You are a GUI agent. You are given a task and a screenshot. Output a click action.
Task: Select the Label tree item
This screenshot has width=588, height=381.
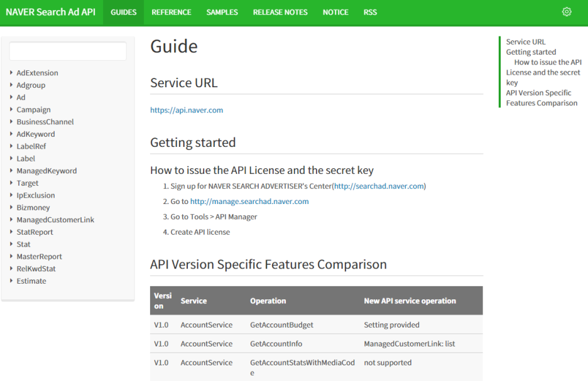[26, 158]
